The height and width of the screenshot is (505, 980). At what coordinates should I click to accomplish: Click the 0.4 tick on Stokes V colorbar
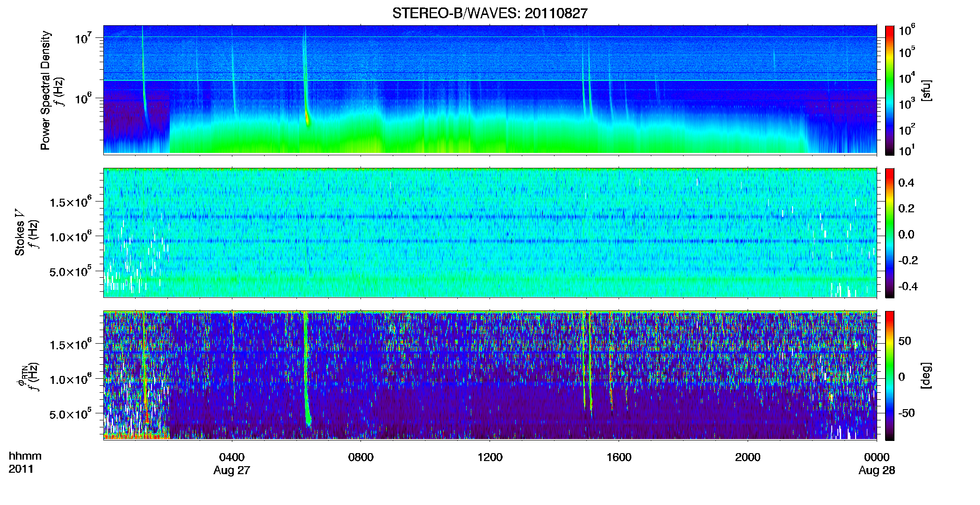[x=906, y=183]
